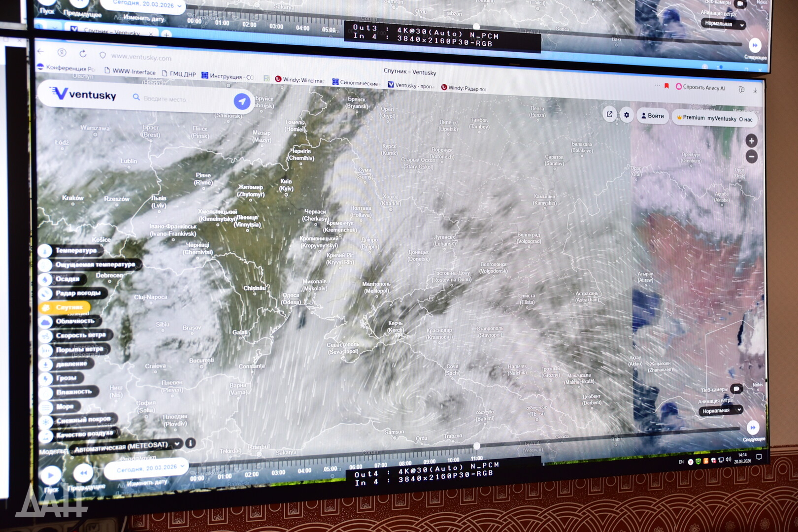
Task: Click the Введите место search field
Action: click(x=182, y=99)
